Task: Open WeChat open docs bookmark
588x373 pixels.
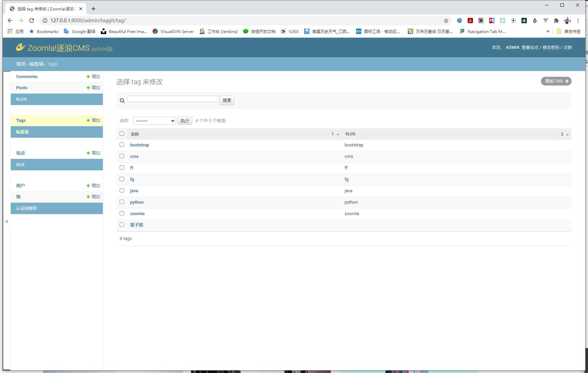Action: click(x=259, y=31)
